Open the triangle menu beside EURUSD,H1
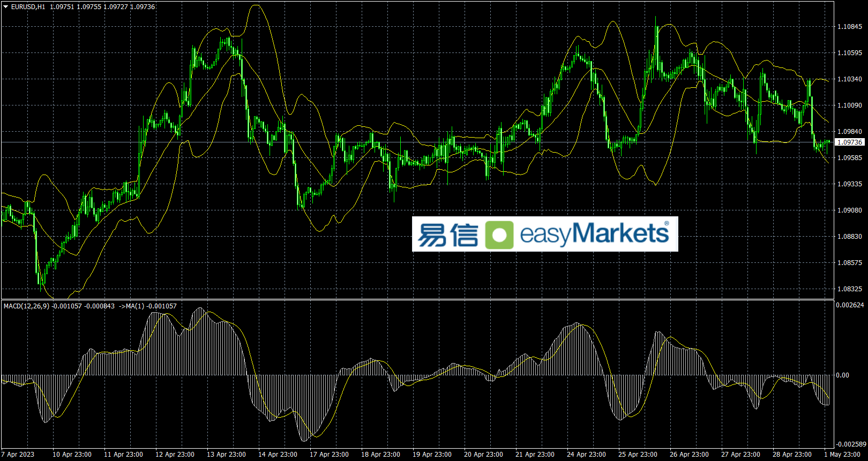Image resolution: width=868 pixels, height=461 pixels. coord(6,7)
